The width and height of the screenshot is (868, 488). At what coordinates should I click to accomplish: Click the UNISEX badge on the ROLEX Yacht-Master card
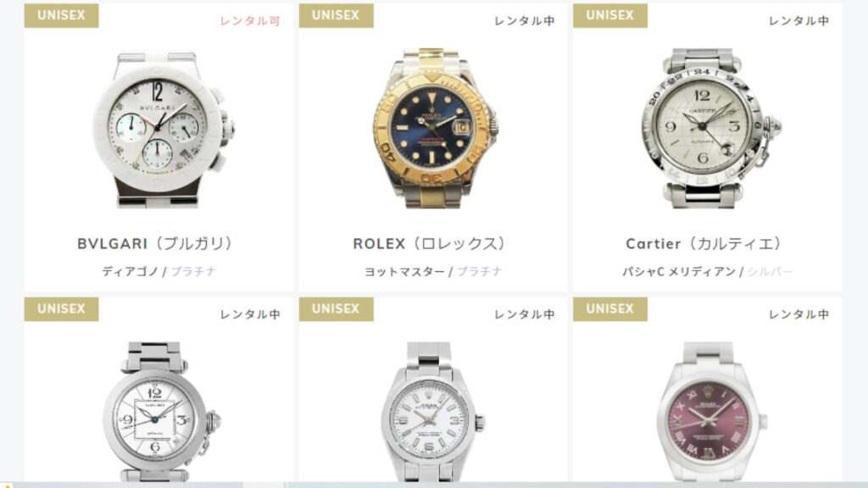(336, 15)
